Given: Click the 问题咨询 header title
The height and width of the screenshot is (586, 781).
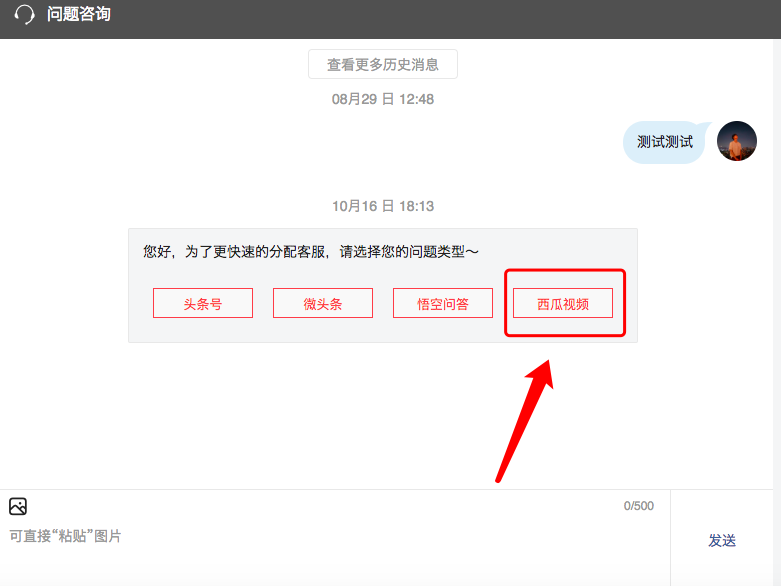Looking at the screenshot, I should click(79, 14).
